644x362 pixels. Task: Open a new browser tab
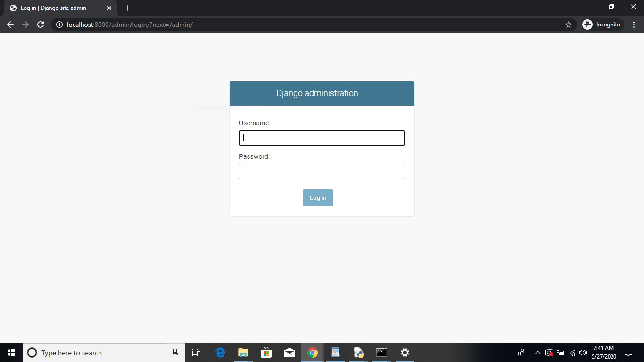(x=127, y=8)
